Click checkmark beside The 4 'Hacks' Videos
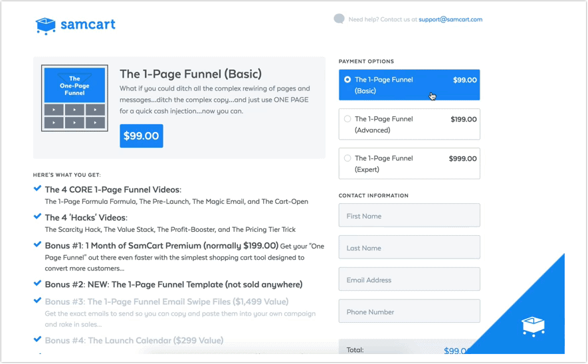This screenshot has height=364, width=588. pos(37,217)
